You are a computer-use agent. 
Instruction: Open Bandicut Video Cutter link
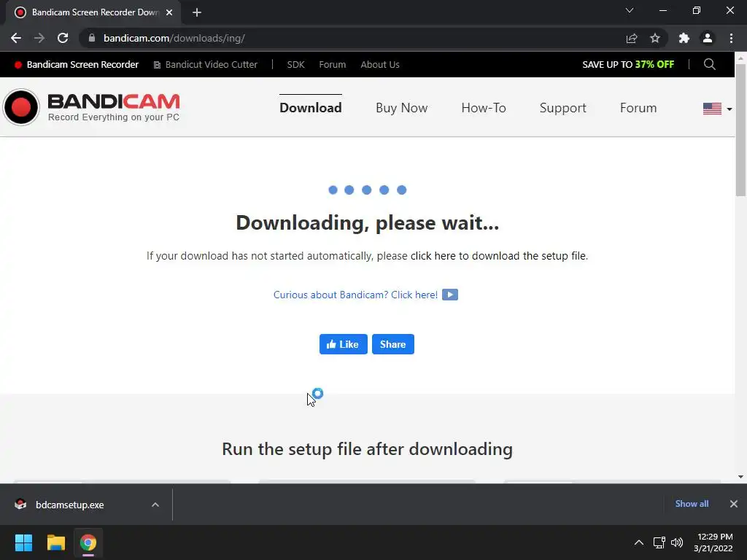[205, 65]
